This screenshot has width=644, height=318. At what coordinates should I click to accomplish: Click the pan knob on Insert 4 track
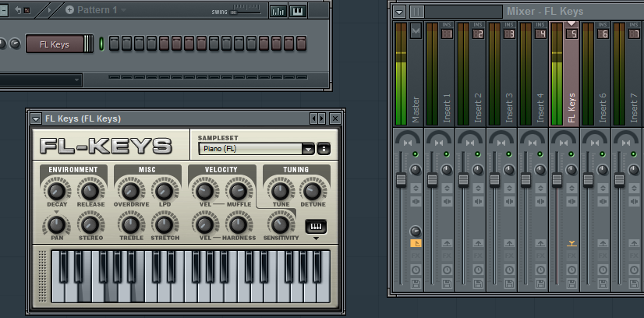pos(540,170)
